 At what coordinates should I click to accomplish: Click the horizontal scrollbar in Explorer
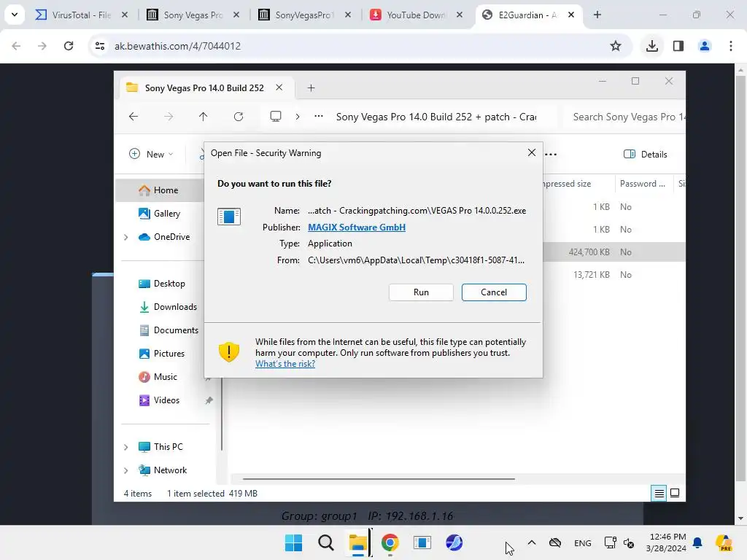click(x=379, y=479)
